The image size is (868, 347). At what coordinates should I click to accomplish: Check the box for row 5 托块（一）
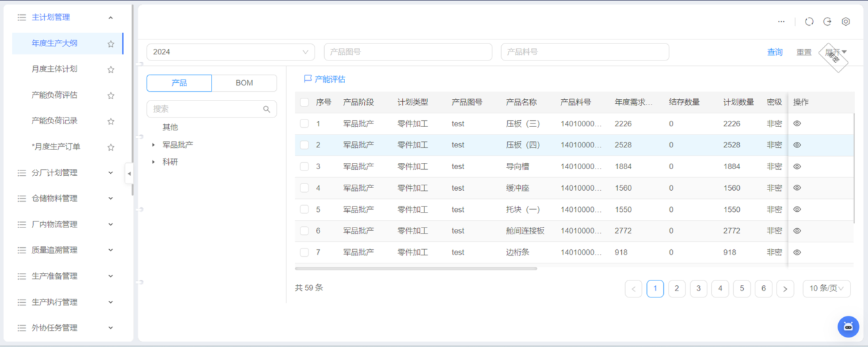[x=304, y=209]
